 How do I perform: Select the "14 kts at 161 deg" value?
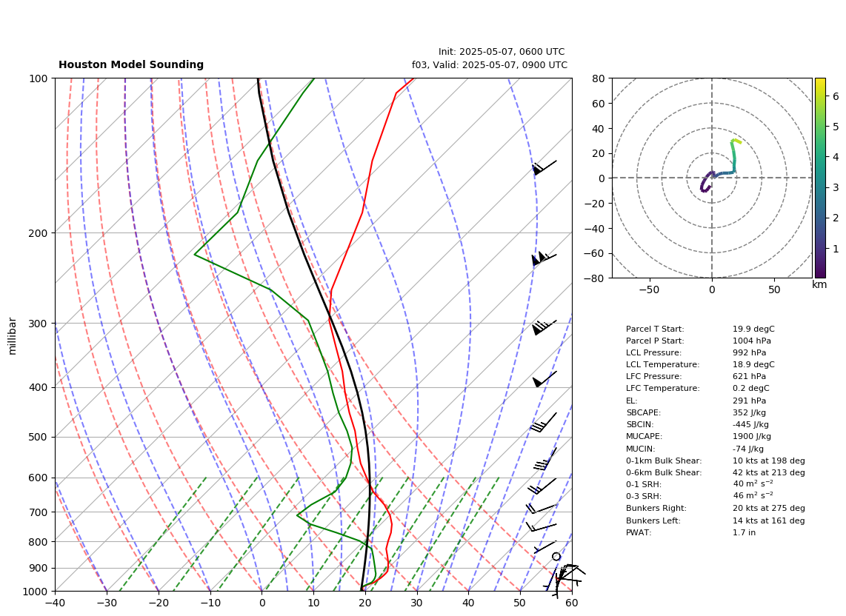[769, 520]
